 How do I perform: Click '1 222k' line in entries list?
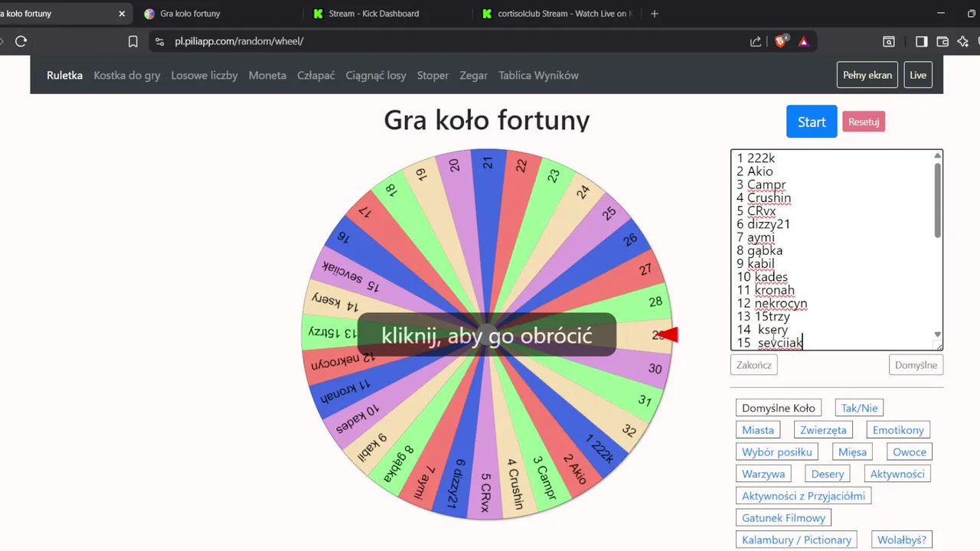(x=756, y=158)
